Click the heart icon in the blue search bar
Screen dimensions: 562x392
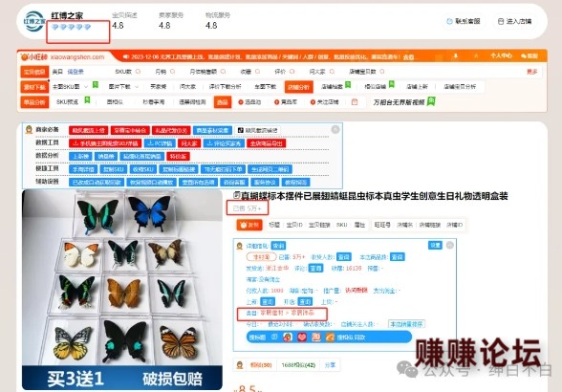(302, 338)
